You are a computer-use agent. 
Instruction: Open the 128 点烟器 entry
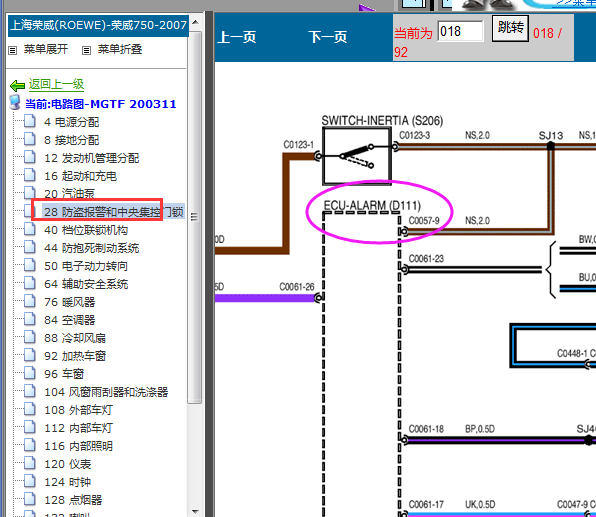click(x=73, y=500)
